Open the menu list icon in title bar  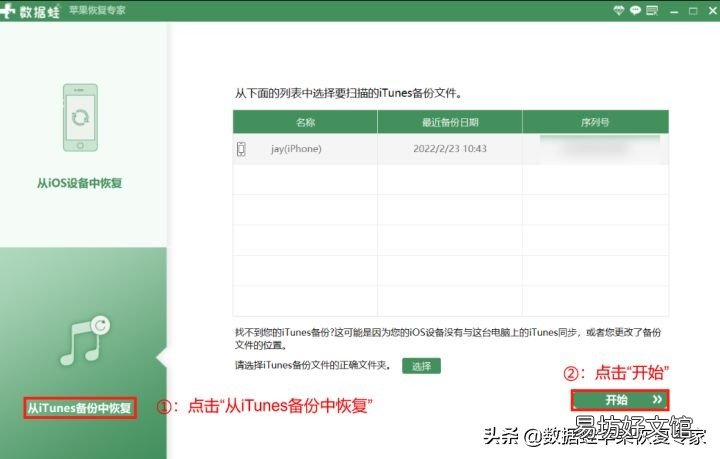coord(652,10)
